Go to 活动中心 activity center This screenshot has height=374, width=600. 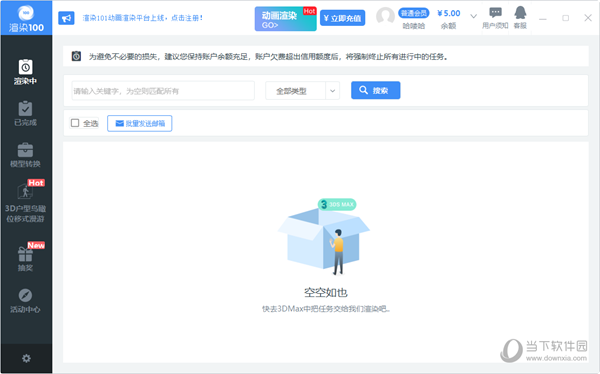26,301
